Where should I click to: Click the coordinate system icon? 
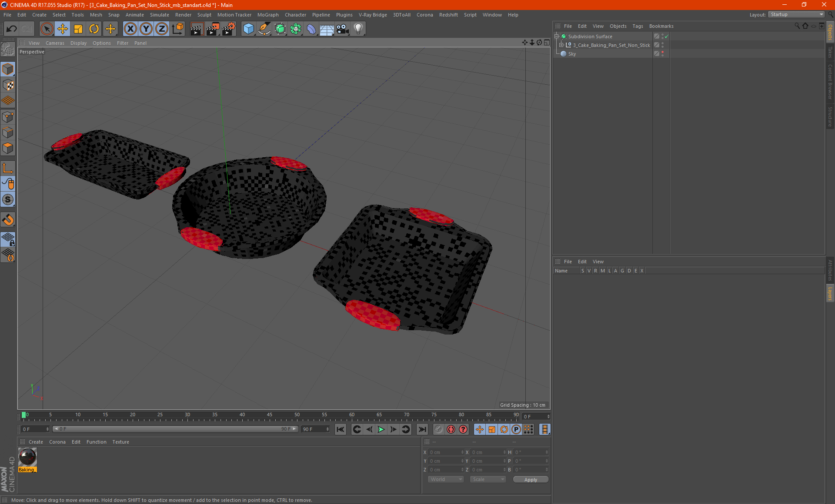[177, 29]
